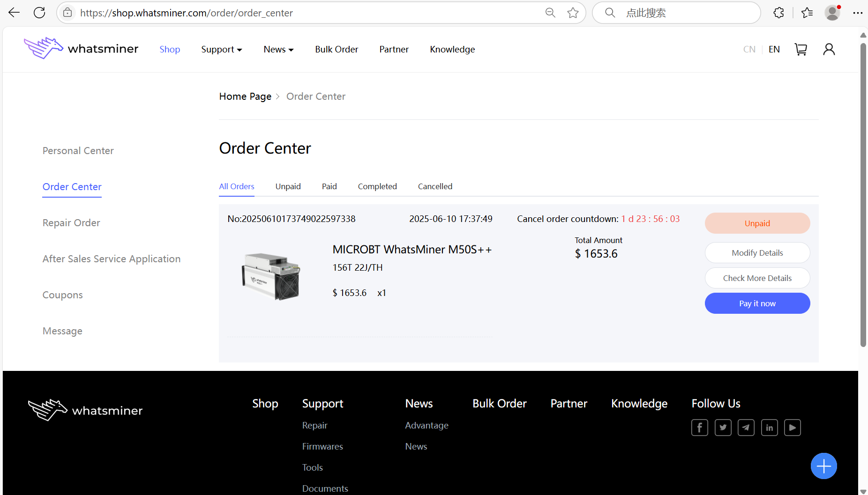Open the shopping cart icon

801,49
